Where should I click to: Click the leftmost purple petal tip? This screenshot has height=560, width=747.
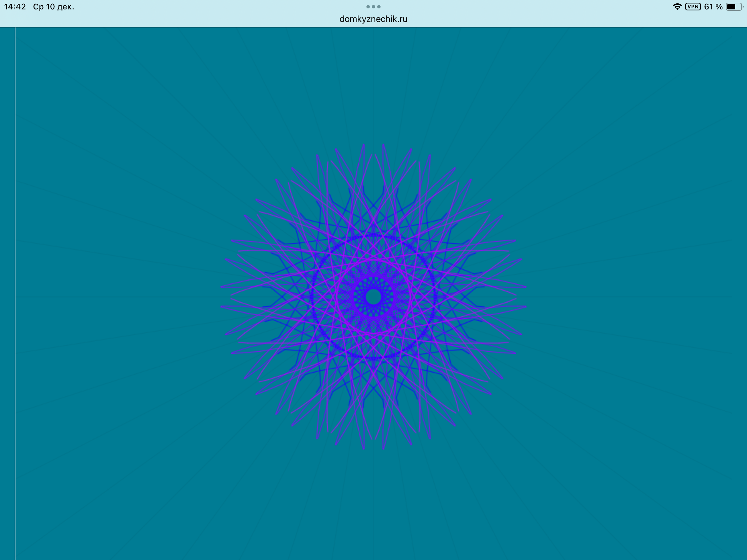point(222,287)
